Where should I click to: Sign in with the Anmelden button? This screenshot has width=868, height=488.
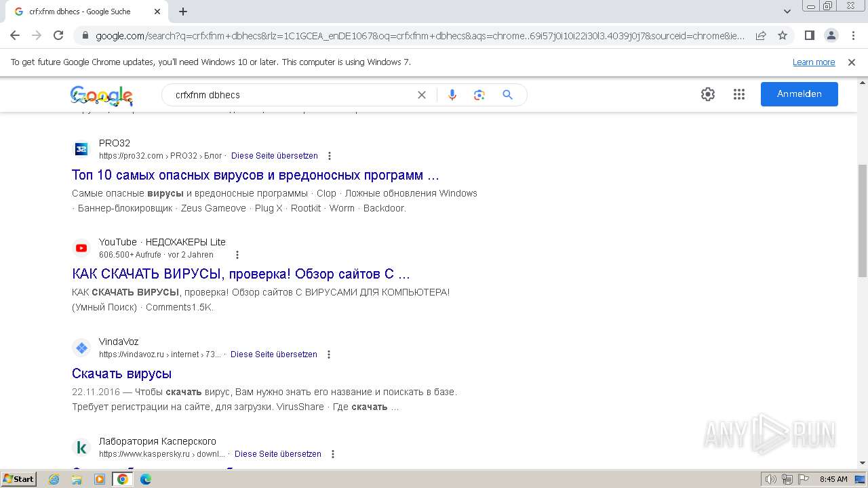tap(800, 94)
